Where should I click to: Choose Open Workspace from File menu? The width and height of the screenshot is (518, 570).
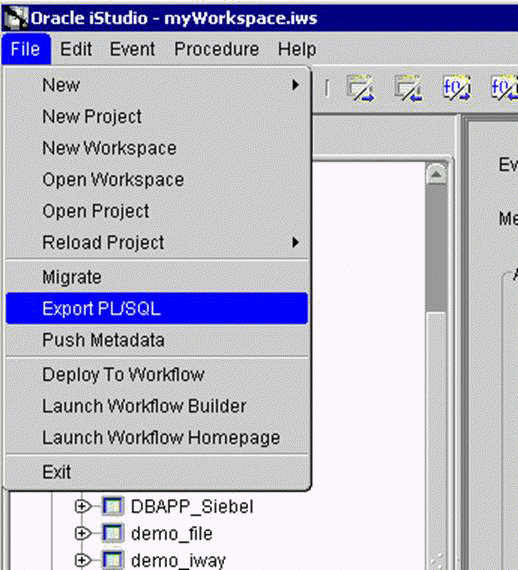coord(157,179)
